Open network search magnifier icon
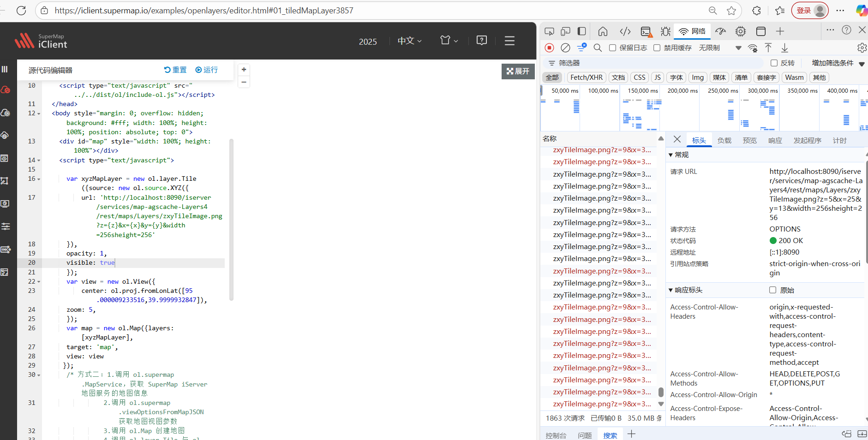This screenshot has width=868, height=440. 598,48
